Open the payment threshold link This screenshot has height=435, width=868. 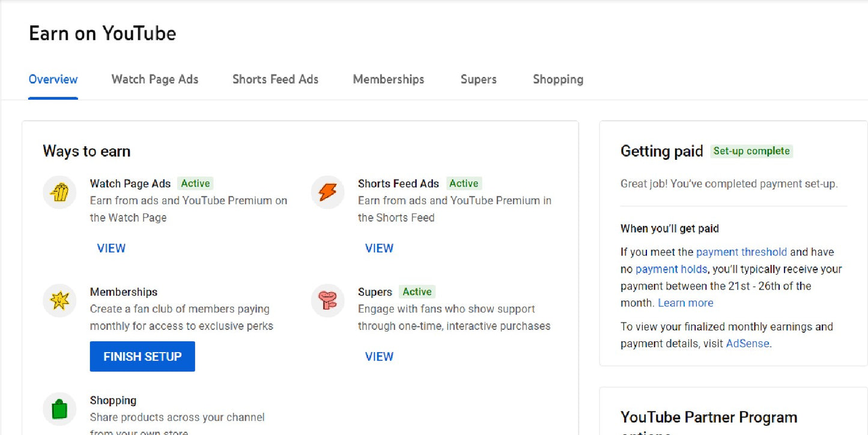pyautogui.click(x=741, y=252)
